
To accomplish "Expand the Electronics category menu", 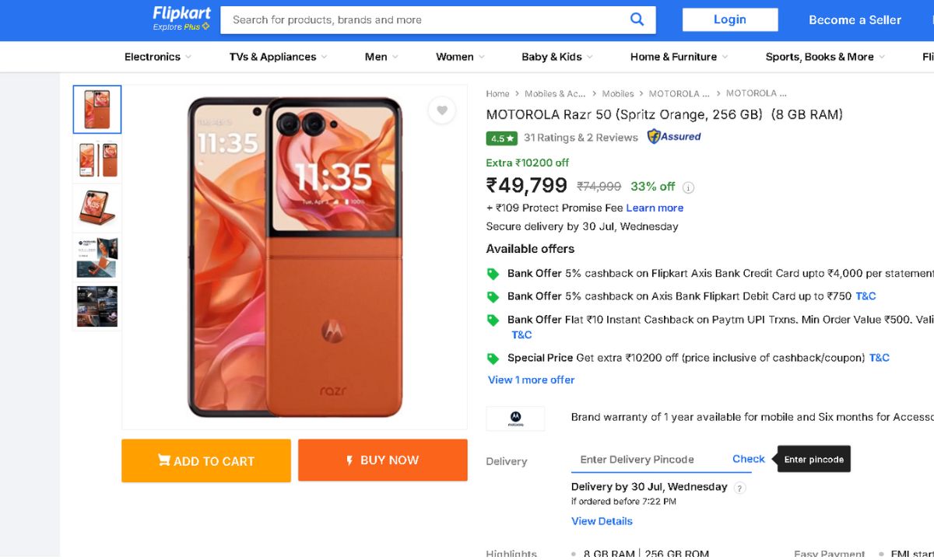I will pos(157,57).
